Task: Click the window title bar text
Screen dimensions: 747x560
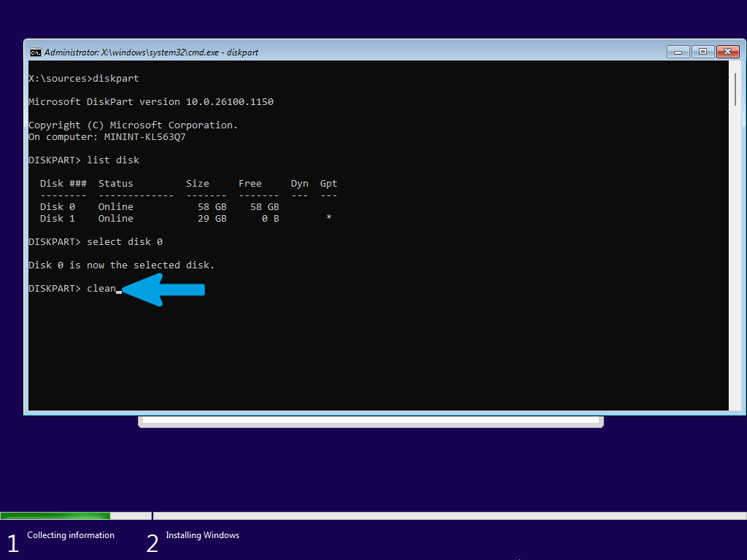Action: pos(151,52)
